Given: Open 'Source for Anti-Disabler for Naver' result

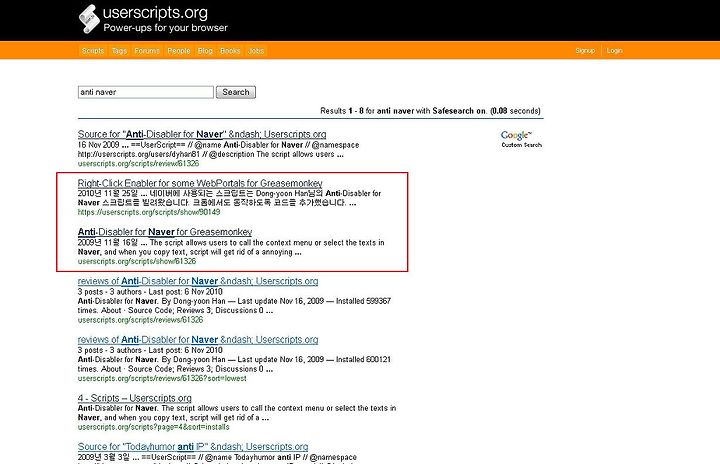Looking at the screenshot, I should coord(202,134).
